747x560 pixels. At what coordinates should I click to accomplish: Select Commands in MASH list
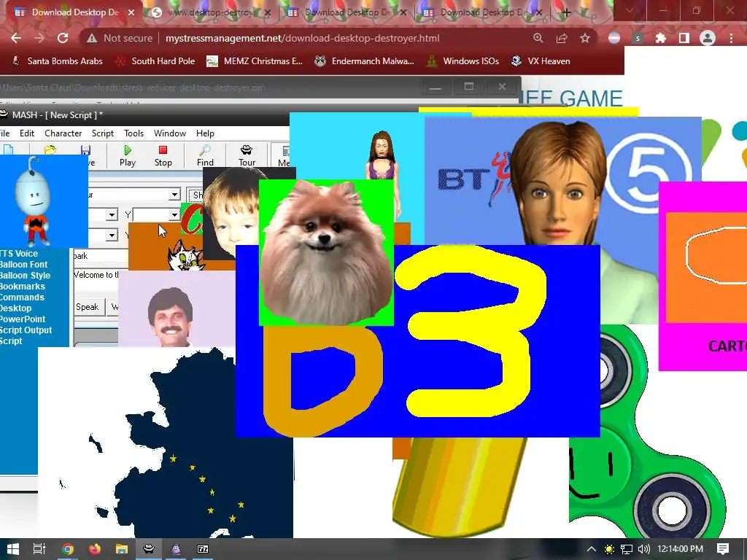coord(22,297)
